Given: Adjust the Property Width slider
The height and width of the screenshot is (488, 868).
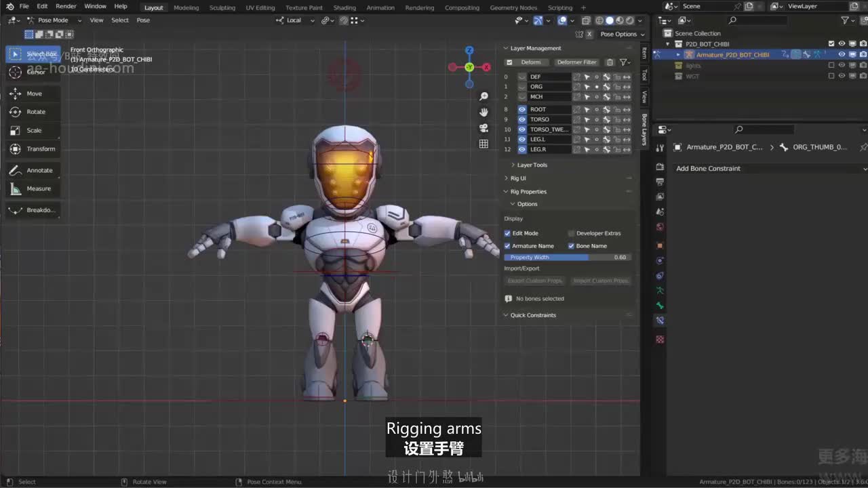Looking at the screenshot, I should pyautogui.click(x=568, y=258).
